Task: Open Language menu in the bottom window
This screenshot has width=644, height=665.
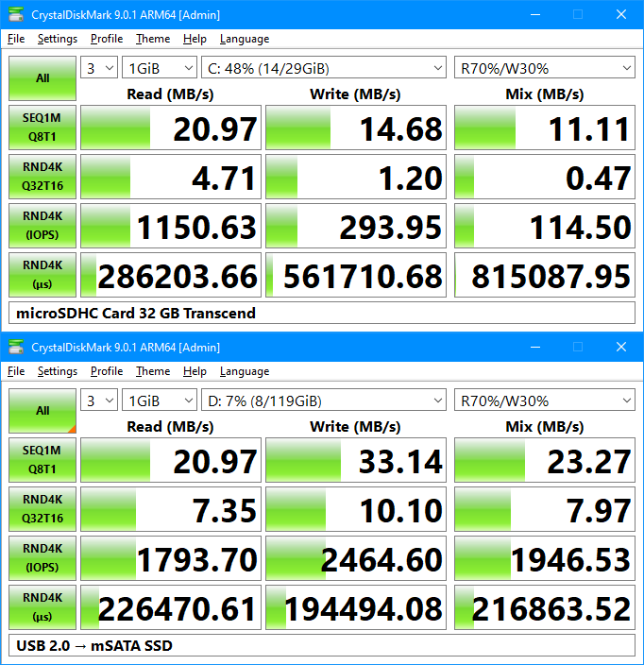Action: pos(244,371)
